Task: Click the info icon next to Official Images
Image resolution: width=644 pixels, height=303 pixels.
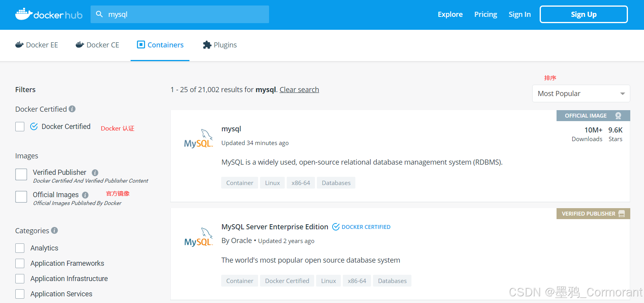Action: click(85, 195)
